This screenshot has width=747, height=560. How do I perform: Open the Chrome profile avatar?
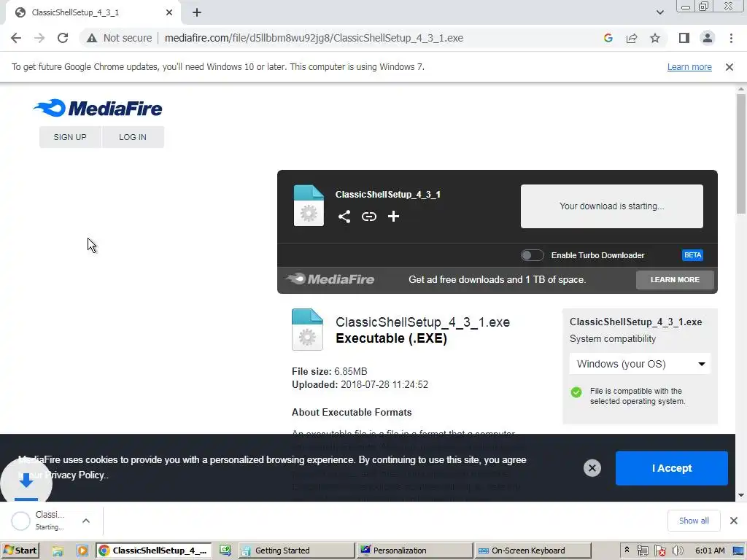coord(708,38)
